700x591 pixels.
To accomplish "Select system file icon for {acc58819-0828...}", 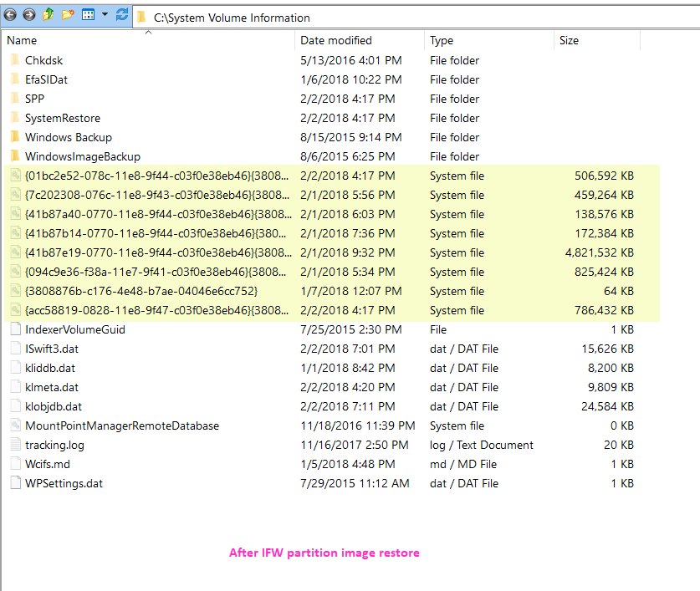I will pyautogui.click(x=15, y=309).
